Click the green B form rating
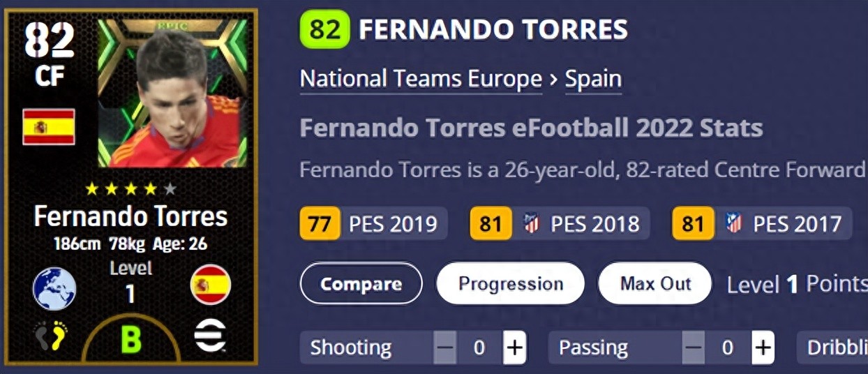Viewport: 868px width, 374px height. coord(130,339)
